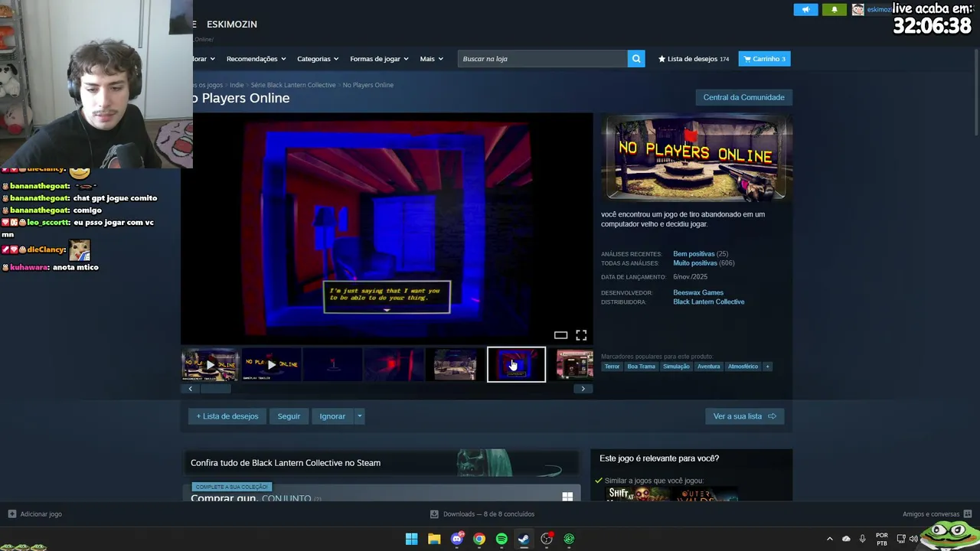The height and width of the screenshot is (551, 980).
Task: Select the pink screenshot thumbnail at strip end
Action: tap(575, 365)
